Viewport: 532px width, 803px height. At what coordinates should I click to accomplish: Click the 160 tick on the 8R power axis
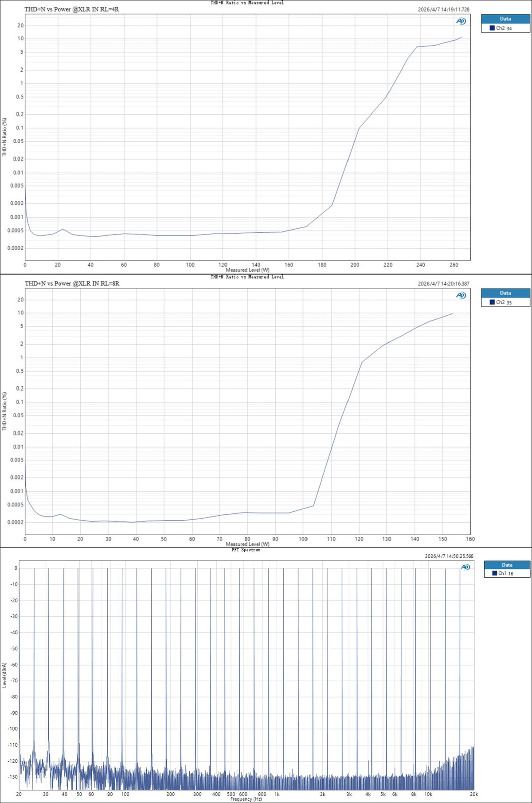click(x=470, y=539)
